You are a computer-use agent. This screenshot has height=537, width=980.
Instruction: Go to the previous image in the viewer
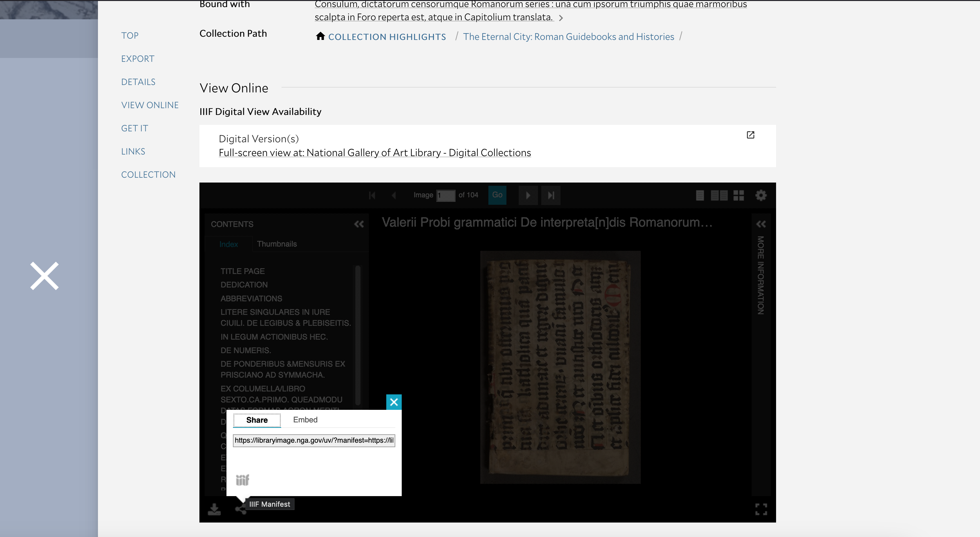point(394,195)
